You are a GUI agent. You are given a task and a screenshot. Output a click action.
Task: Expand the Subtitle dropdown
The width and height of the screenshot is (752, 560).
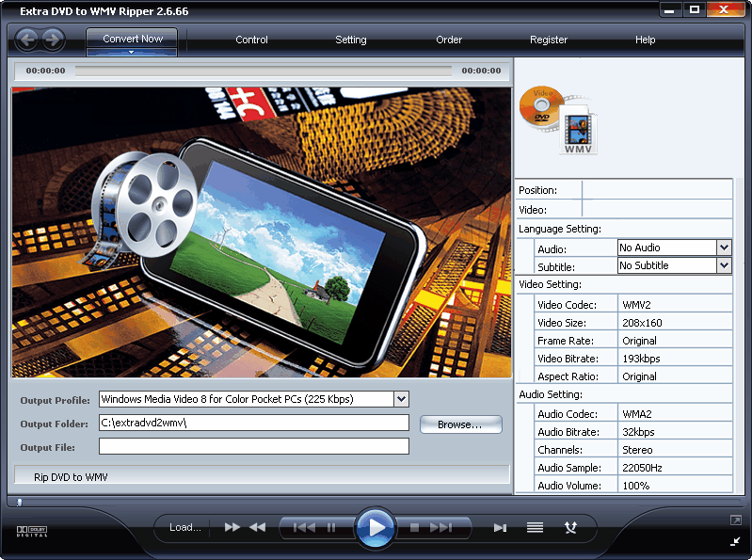click(724, 265)
